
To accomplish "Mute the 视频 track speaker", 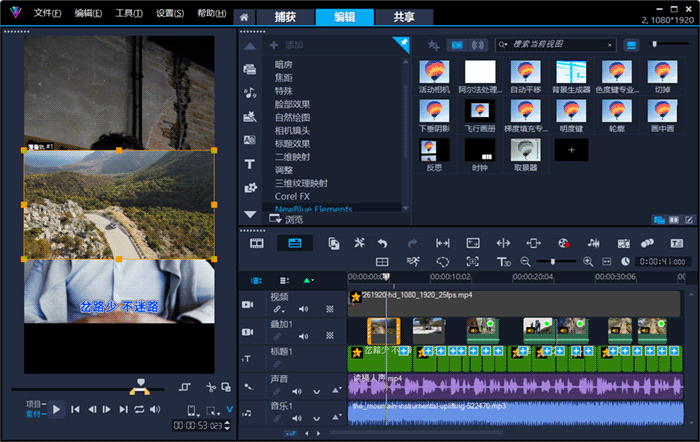I will pyautogui.click(x=304, y=309).
